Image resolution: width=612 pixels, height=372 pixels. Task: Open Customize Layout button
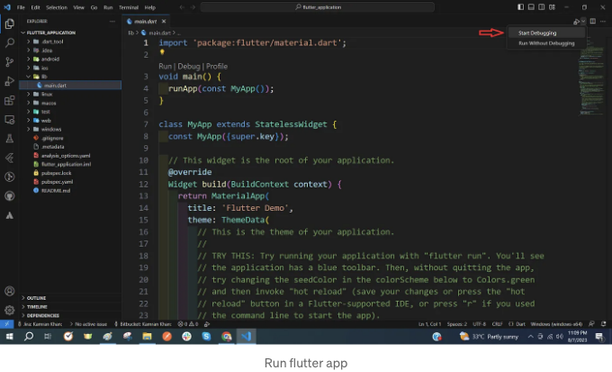click(552, 7)
